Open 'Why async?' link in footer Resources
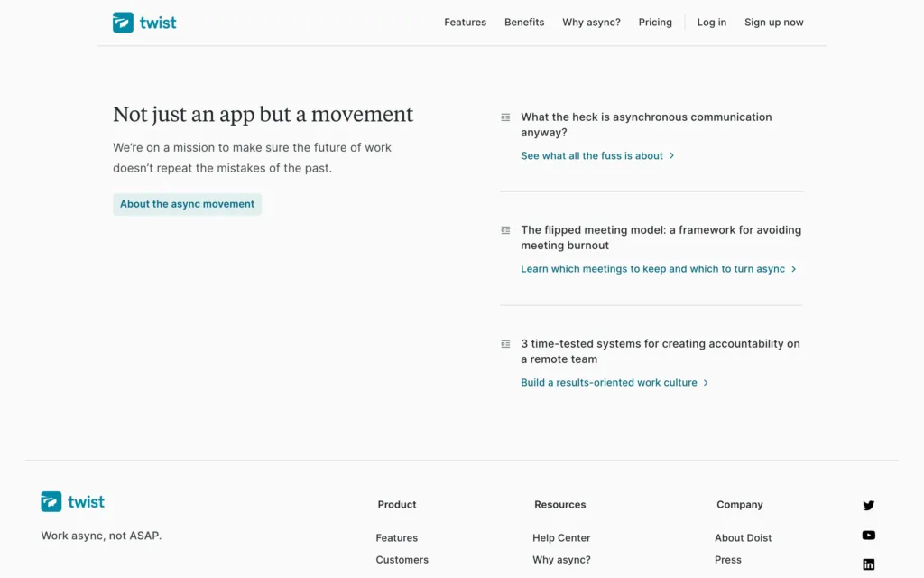Screen dimensions: 924x578 (561, 560)
